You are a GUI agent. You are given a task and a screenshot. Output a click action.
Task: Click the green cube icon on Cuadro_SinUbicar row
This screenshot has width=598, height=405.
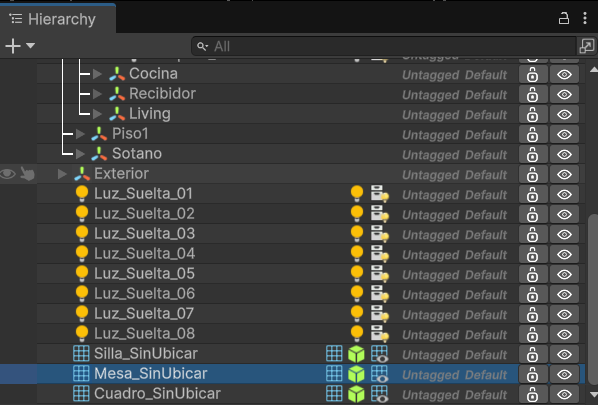coord(356,394)
